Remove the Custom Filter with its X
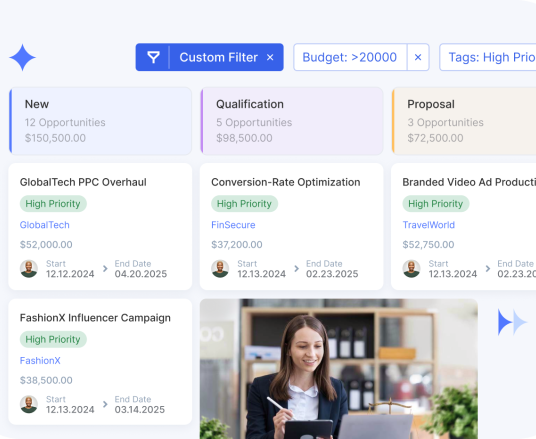 point(270,57)
